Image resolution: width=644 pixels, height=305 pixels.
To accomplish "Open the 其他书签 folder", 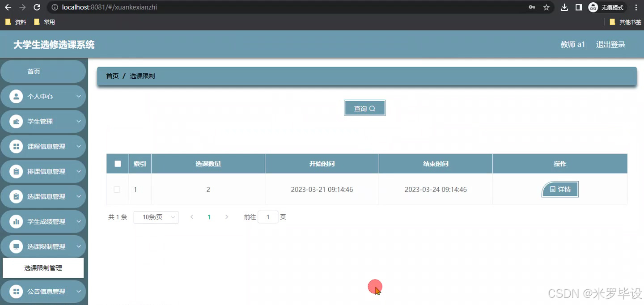I will point(626,22).
